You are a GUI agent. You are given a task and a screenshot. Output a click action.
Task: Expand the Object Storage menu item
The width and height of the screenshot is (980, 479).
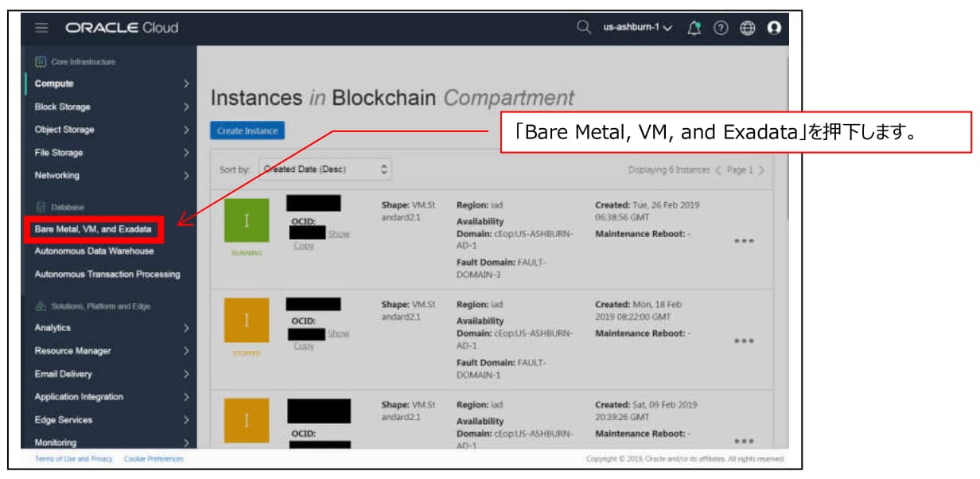[x=111, y=130]
